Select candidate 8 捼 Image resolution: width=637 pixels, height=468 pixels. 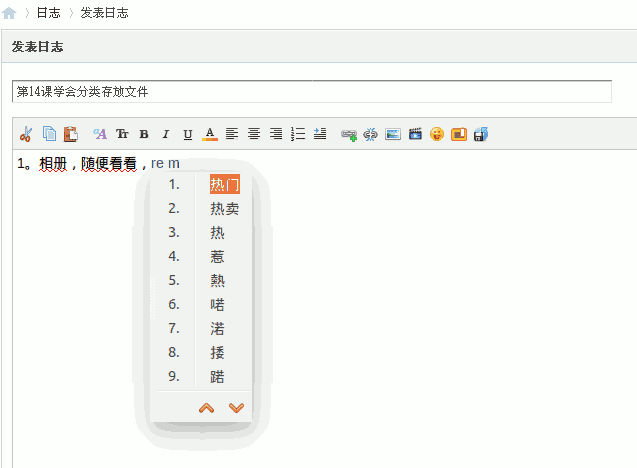tap(217, 352)
